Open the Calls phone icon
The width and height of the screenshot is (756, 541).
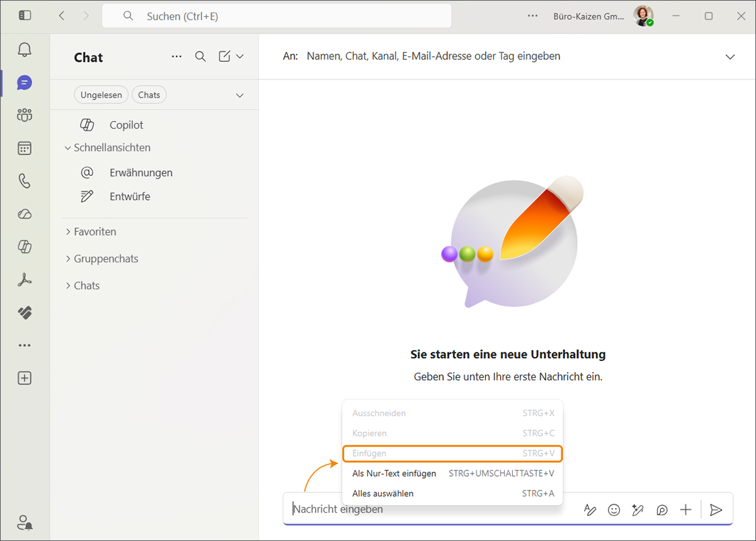tap(25, 182)
